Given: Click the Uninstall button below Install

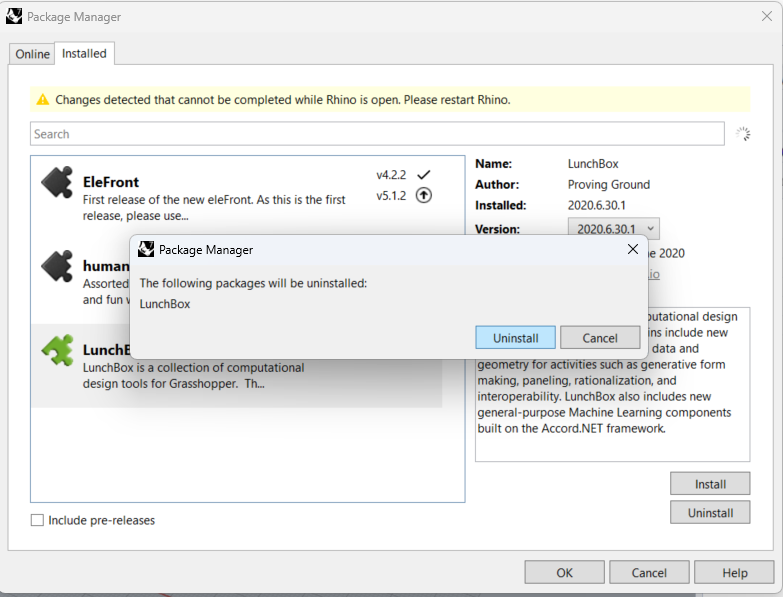Looking at the screenshot, I should coord(710,513).
